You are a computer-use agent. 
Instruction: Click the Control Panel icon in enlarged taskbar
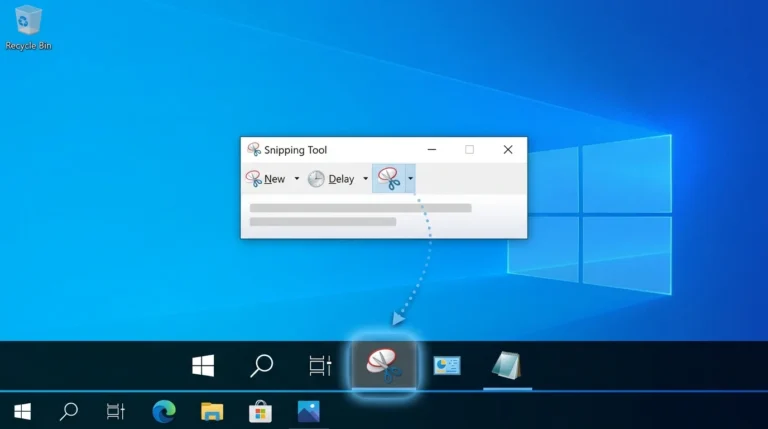point(447,365)
